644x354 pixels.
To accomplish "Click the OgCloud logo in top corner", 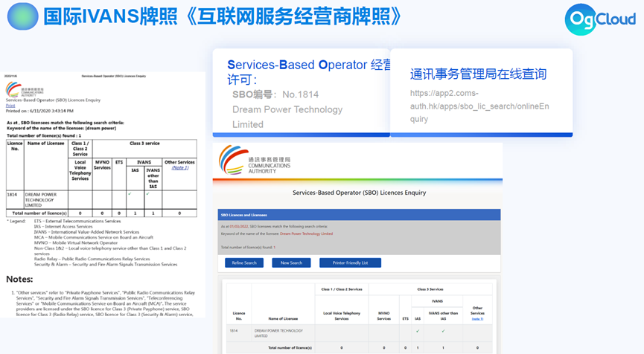I will 601,19.
